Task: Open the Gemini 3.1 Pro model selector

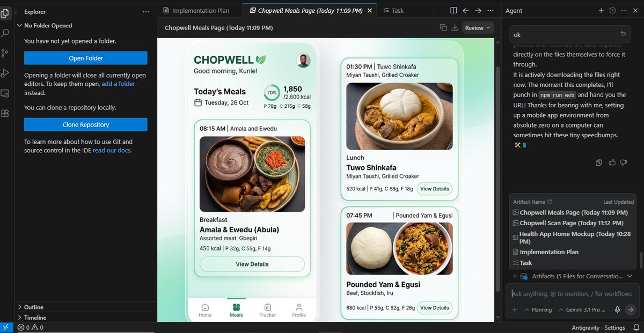Action: coord(582,310)
